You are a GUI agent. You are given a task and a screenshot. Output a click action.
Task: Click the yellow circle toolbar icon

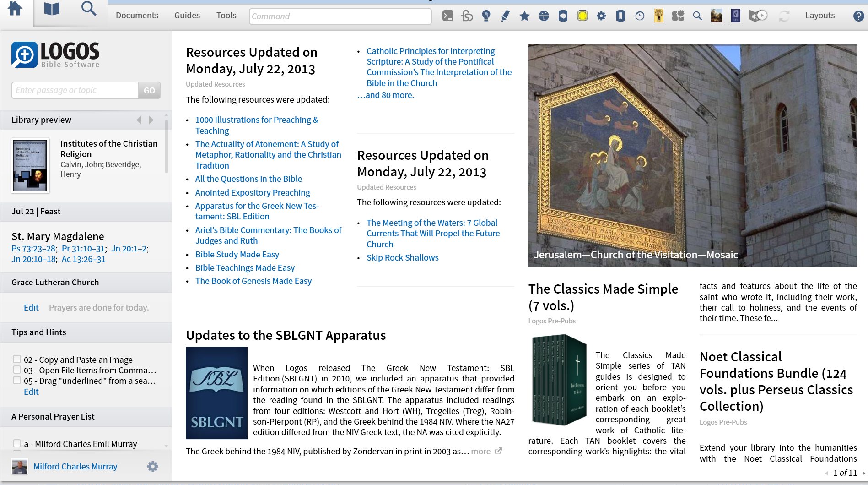(582, 16)
